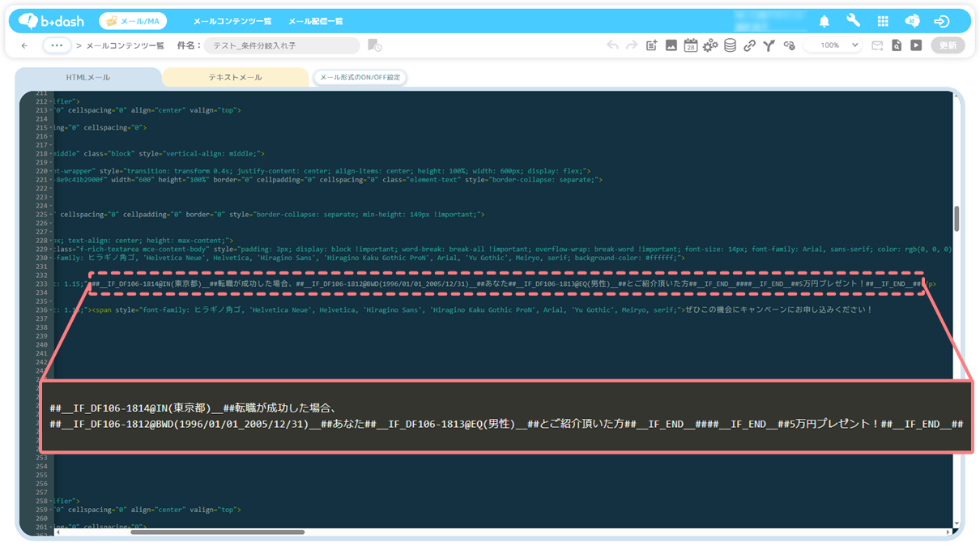The image size is (980, 551).
Task: Switch to the テキストメール tab
Action: coord(235,78)
